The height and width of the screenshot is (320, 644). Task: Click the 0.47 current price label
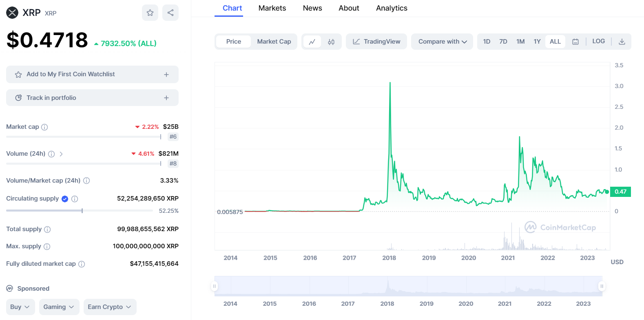pos(620,192)
